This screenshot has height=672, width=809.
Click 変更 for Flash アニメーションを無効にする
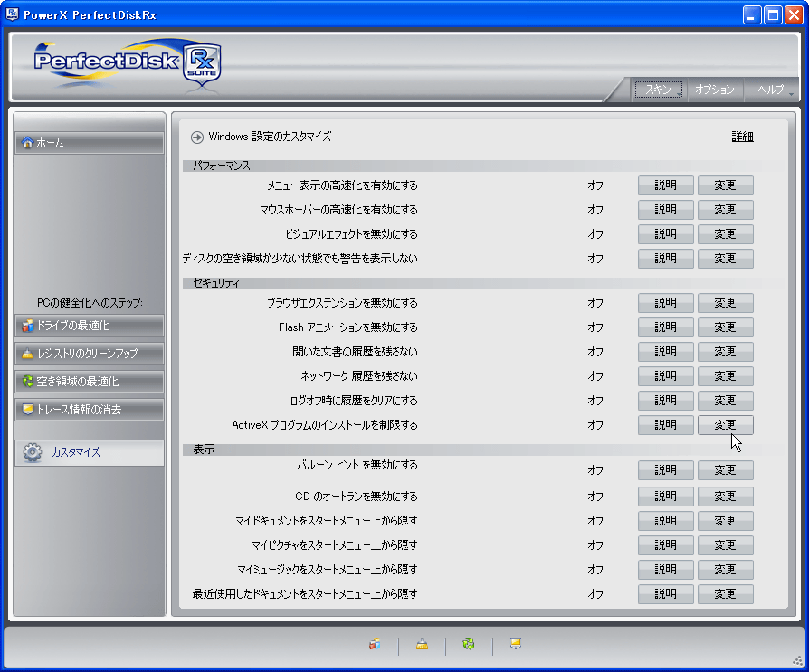(x=726, y=327)
